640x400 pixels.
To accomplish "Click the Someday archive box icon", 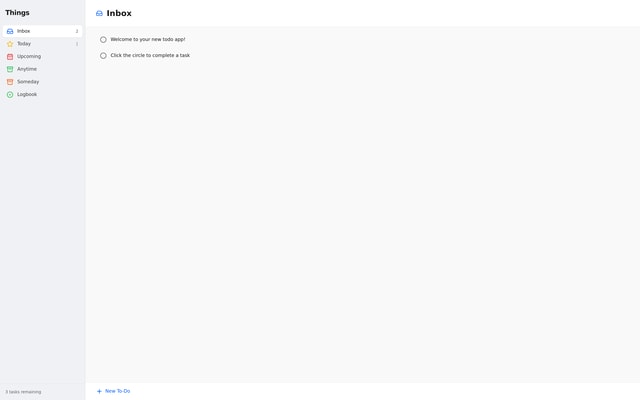I will pos(10,82).
